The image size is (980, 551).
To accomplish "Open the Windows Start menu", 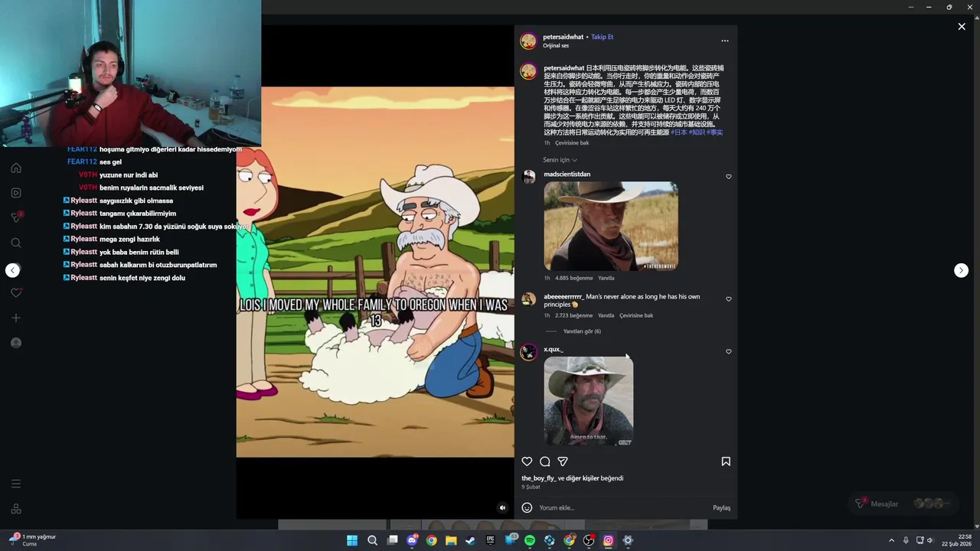I will [x=352, y=540].
